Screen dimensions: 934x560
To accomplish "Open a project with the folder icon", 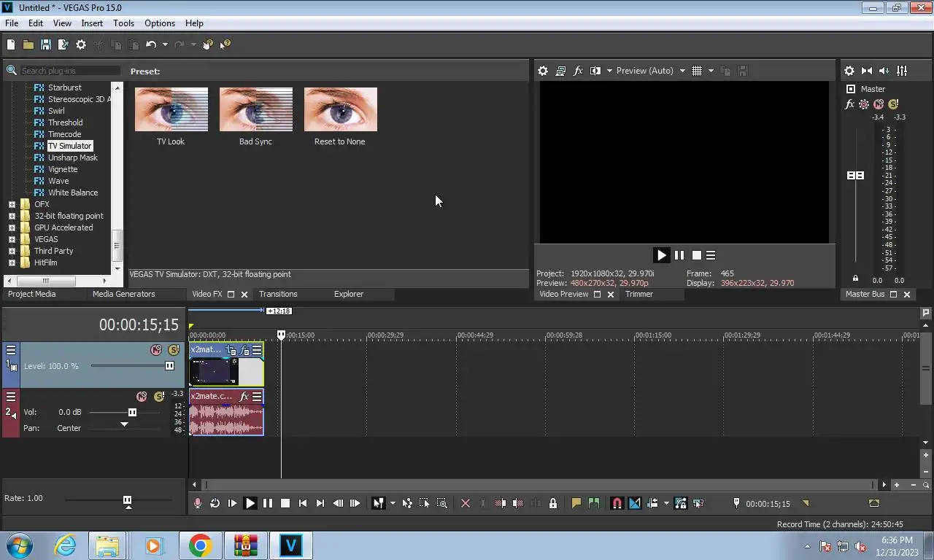I will point(28,44).
